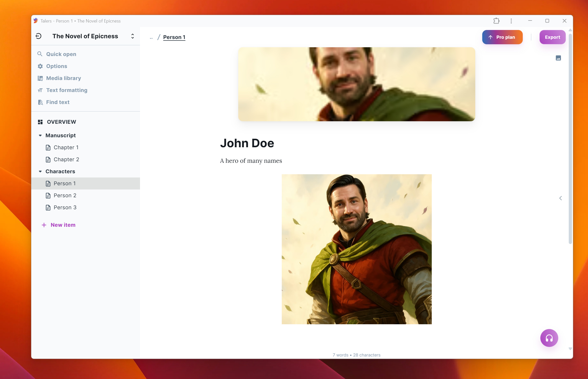Click the Person 1 document icon
This screenshot has width=588, height=379.
coord(48,183)
